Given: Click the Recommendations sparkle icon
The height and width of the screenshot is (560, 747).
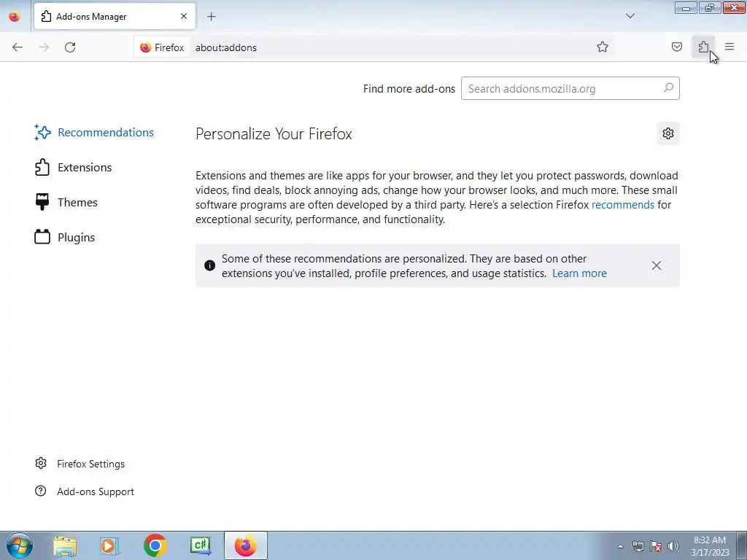Looking at the screenshot, I should [42, 133].
